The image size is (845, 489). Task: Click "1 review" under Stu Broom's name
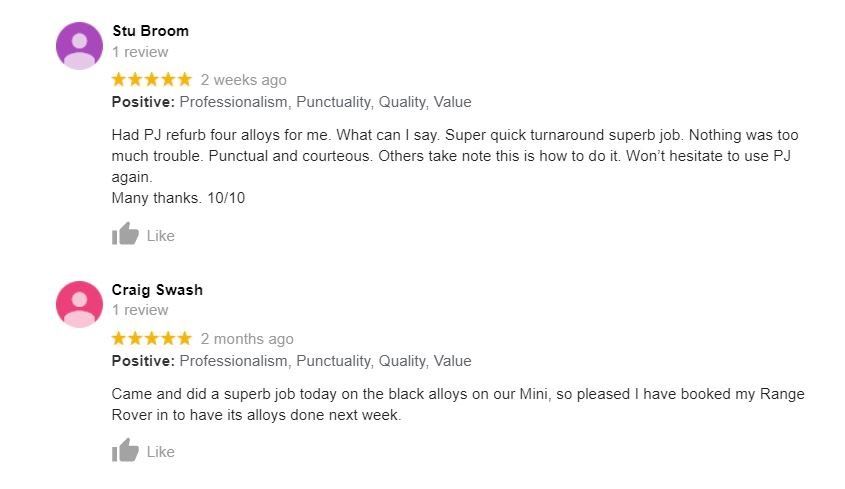click(x=140, y=52)
